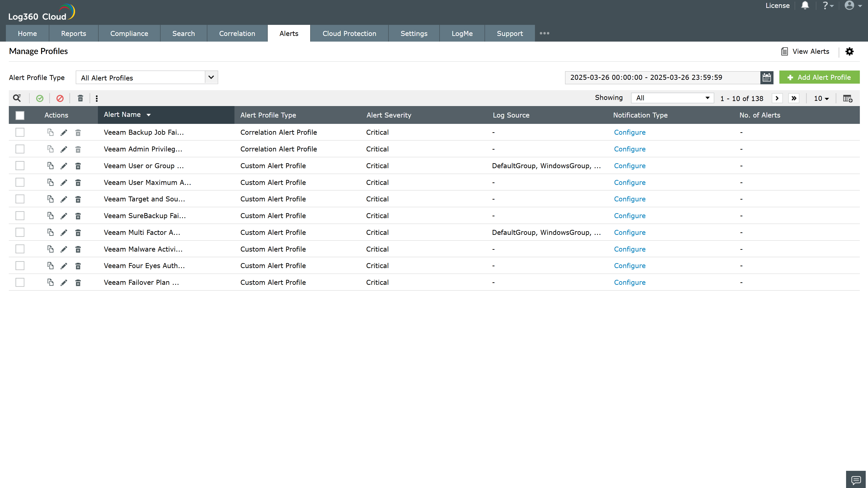Open the notifications bell icon

coord(805,5)
